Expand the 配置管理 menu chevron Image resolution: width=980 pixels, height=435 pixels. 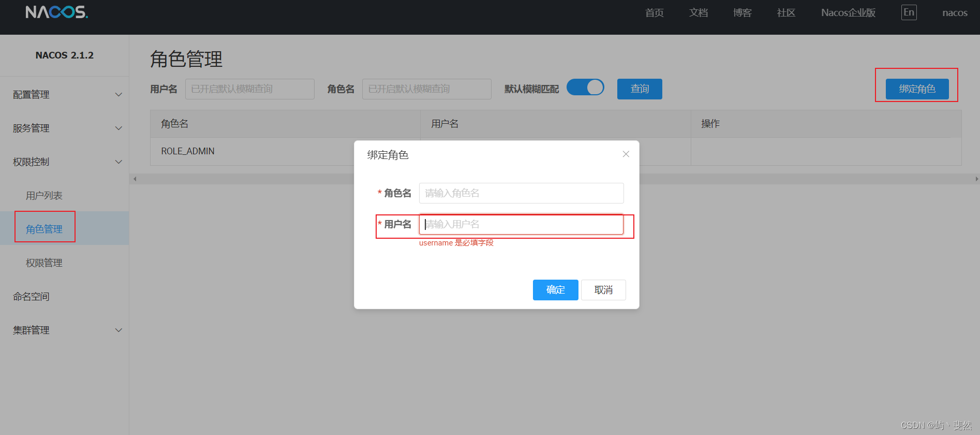[118, 94]
